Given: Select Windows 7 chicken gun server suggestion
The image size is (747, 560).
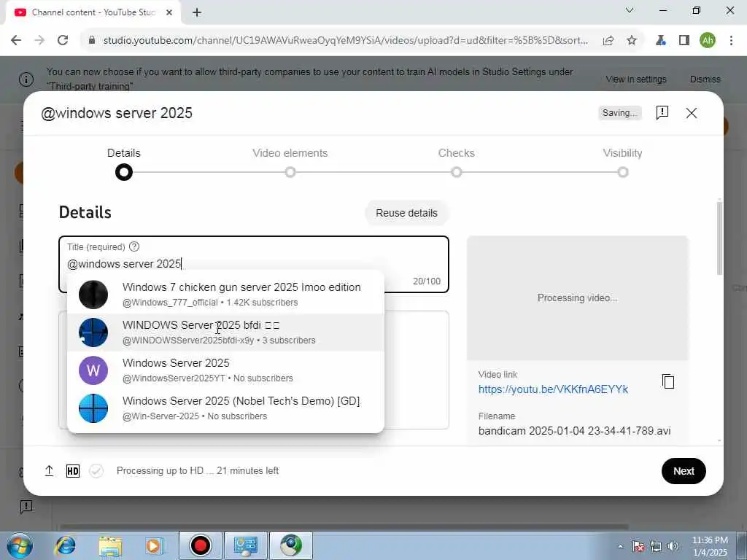Looking at the screenshot, I should click(225, 295).
